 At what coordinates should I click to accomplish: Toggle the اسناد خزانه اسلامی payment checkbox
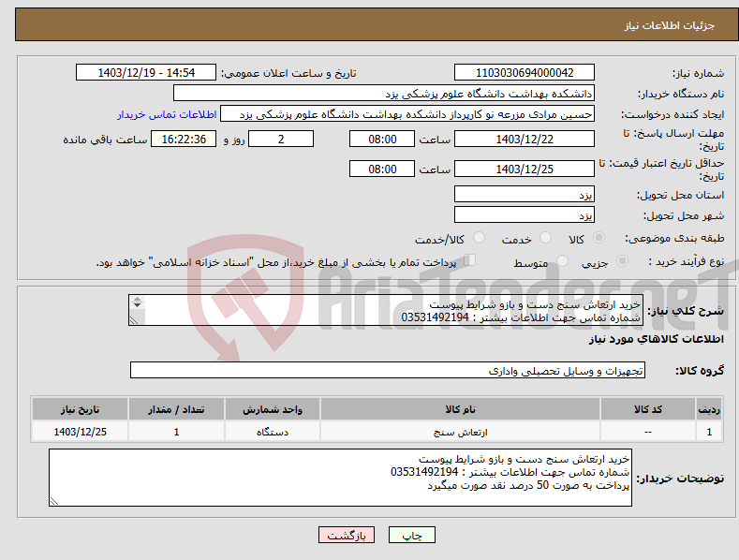coord(469,259)
